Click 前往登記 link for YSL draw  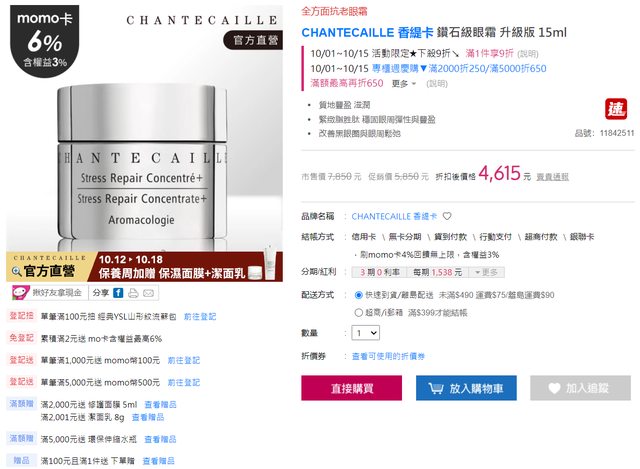click(200, 316)
